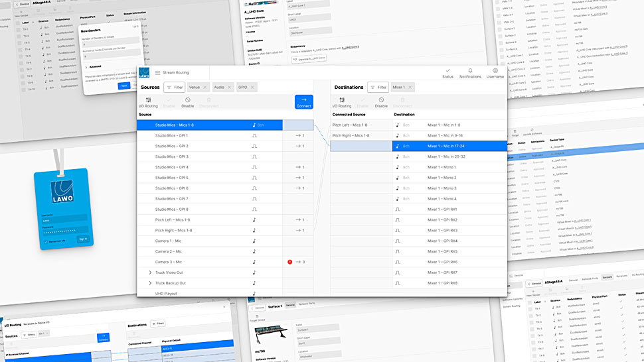The image size is (644, 362).
Task: Click Connect in bottom-left I/O Routing window
Action: click(104, 338)
